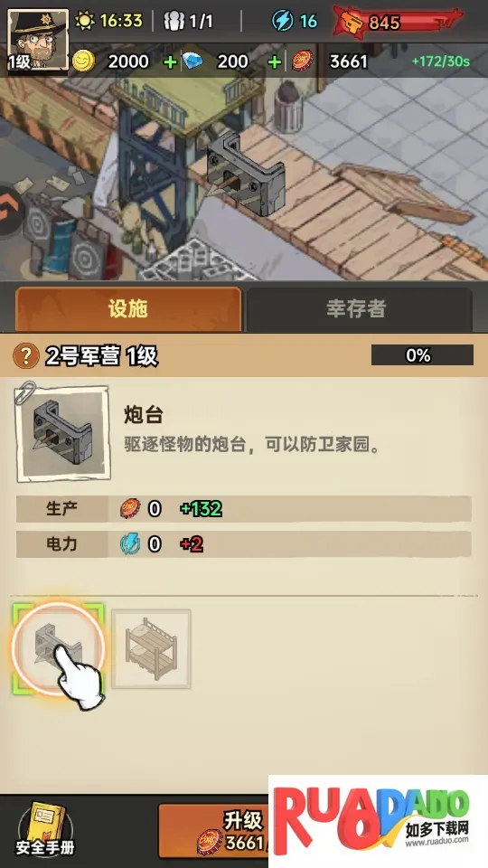Tap the green plus next to diamonds

click(x=275, y=62)
